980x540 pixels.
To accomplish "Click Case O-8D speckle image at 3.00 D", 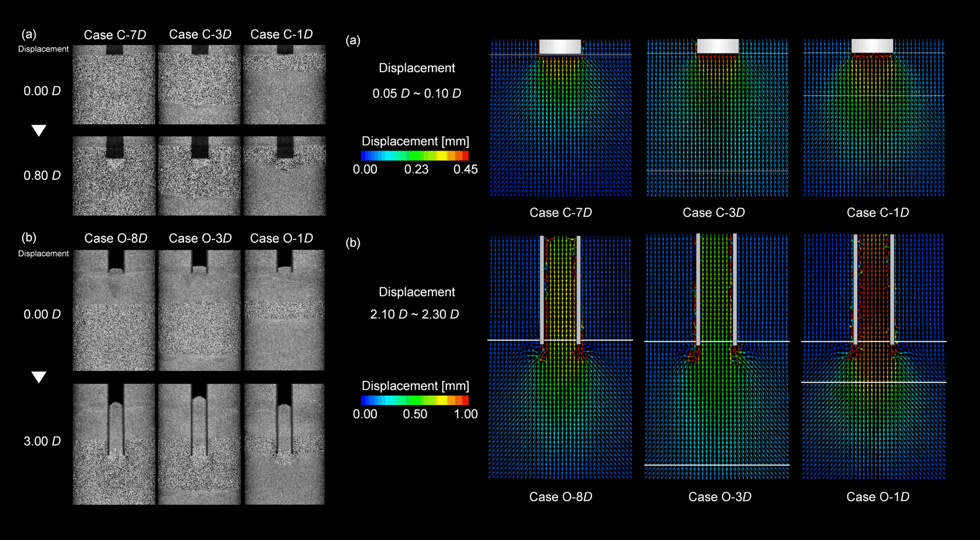I will point(114,444).
